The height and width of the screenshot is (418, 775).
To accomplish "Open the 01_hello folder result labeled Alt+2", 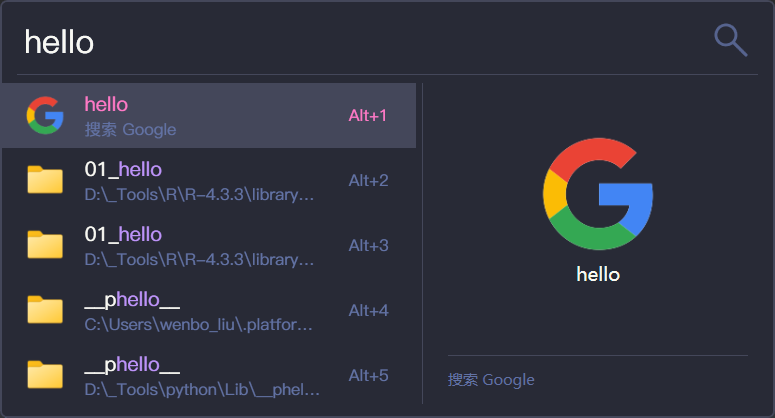I will click(x=123, y=169).
